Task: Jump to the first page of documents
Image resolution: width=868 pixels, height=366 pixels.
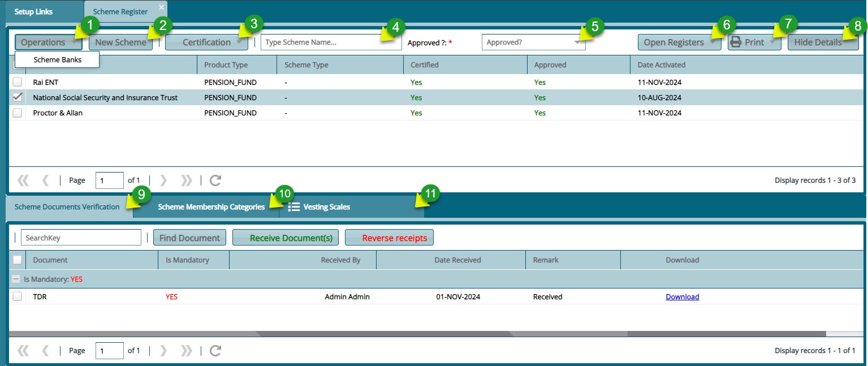Action: pyautogui.click(x=23, y=350)
